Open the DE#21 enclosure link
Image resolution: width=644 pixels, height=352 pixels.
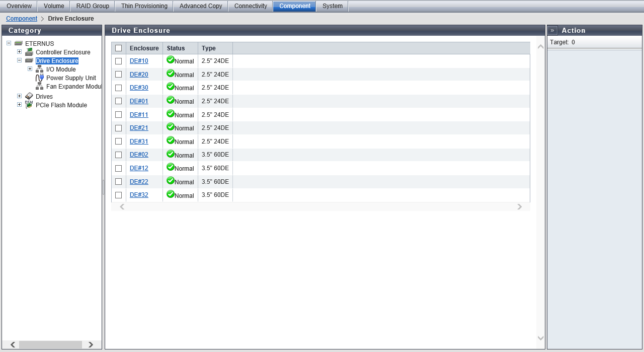[139, 128]
